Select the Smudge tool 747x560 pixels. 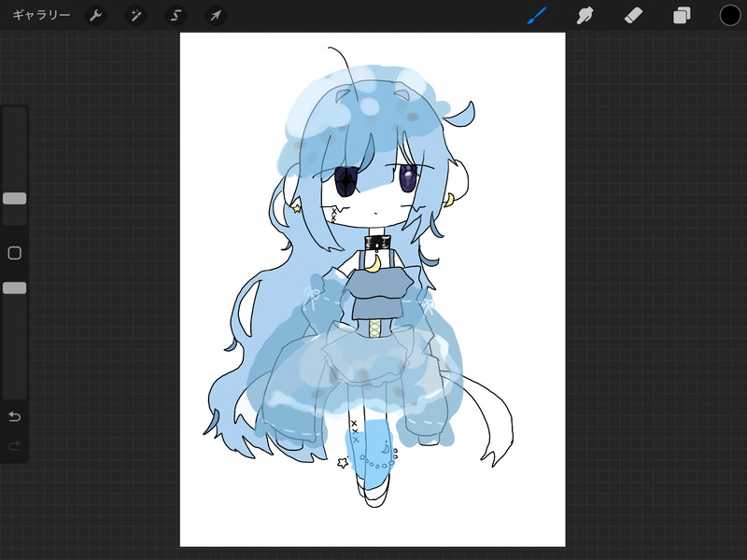tap(585, 15)
